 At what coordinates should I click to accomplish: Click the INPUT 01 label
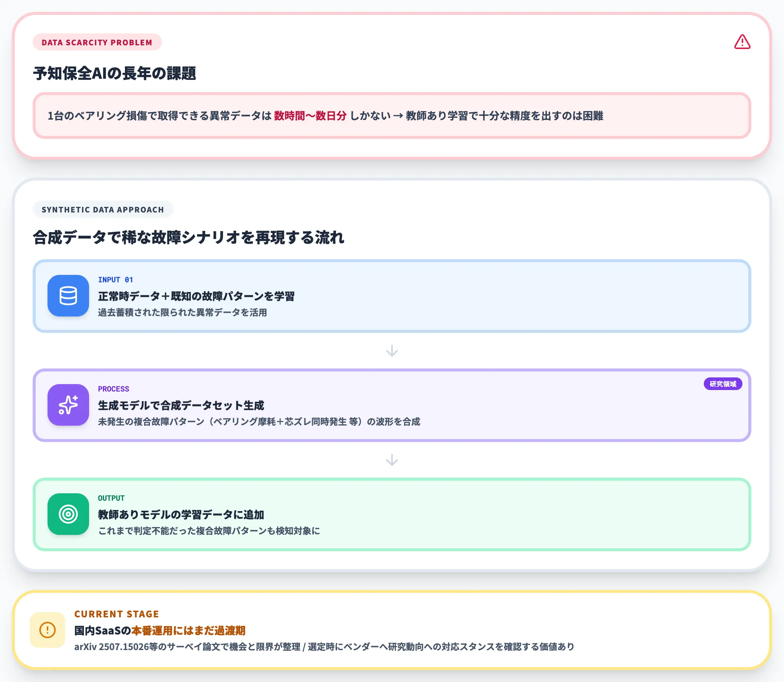click(x=115, y=280)
